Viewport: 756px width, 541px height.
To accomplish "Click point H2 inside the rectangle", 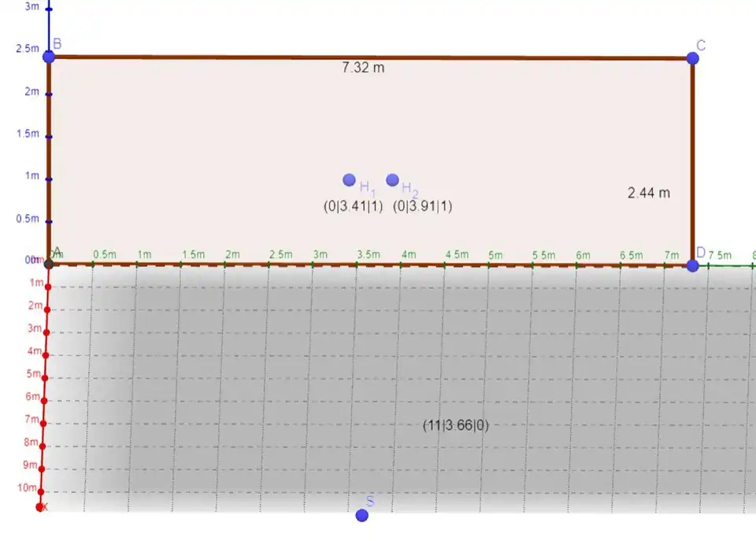I will point(393,180).
